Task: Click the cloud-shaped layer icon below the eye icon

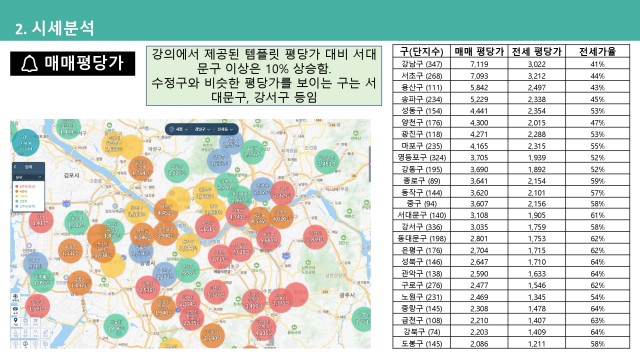Action: (16, 309)
